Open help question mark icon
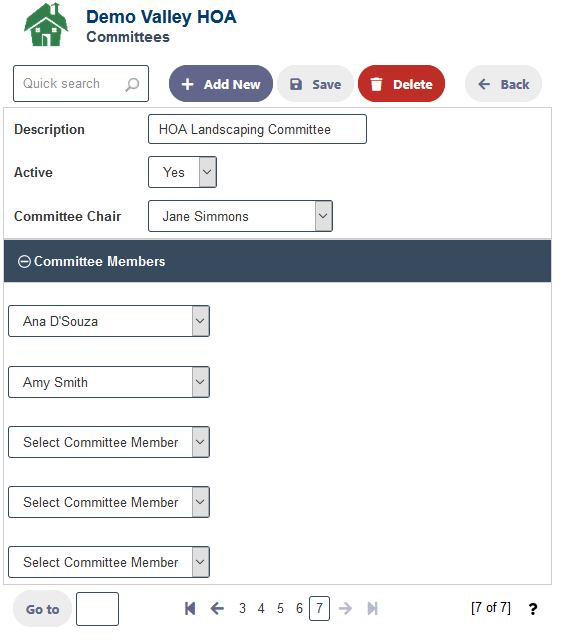 pyautogui.click(x=533, y=609)
